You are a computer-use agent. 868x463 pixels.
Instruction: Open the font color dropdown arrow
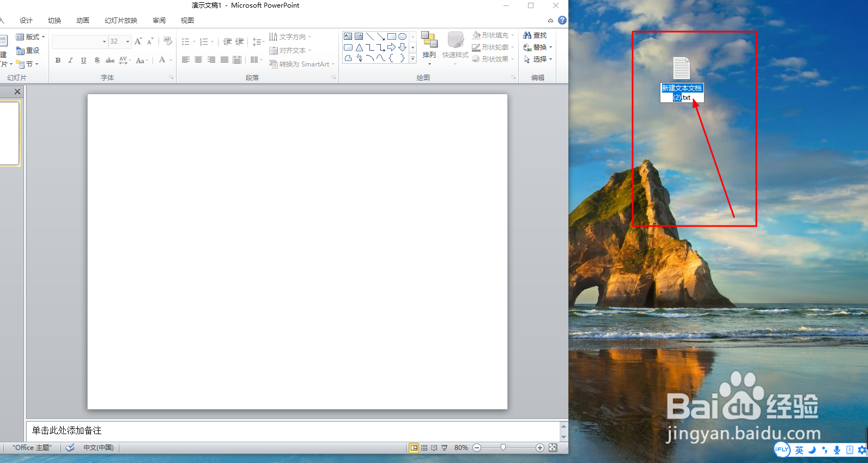point(171,60)
